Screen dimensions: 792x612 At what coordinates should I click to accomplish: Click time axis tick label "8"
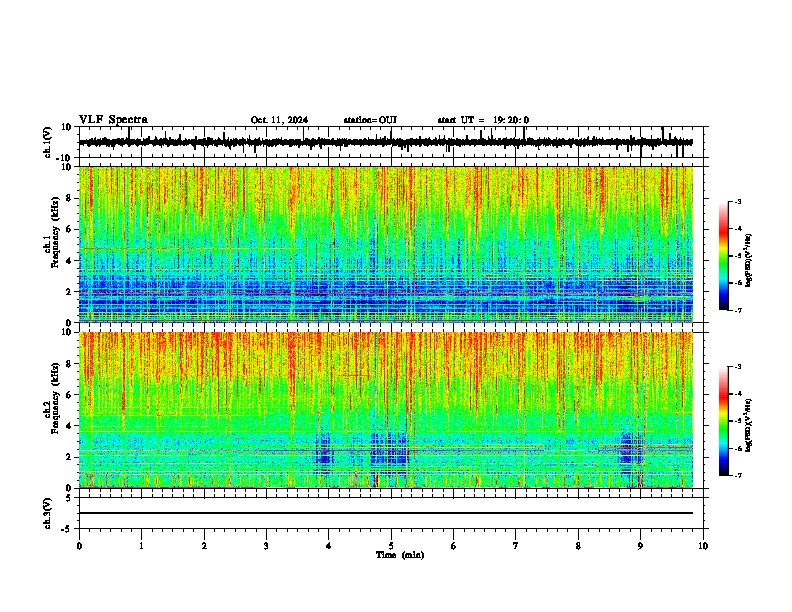tap(578, 546)
